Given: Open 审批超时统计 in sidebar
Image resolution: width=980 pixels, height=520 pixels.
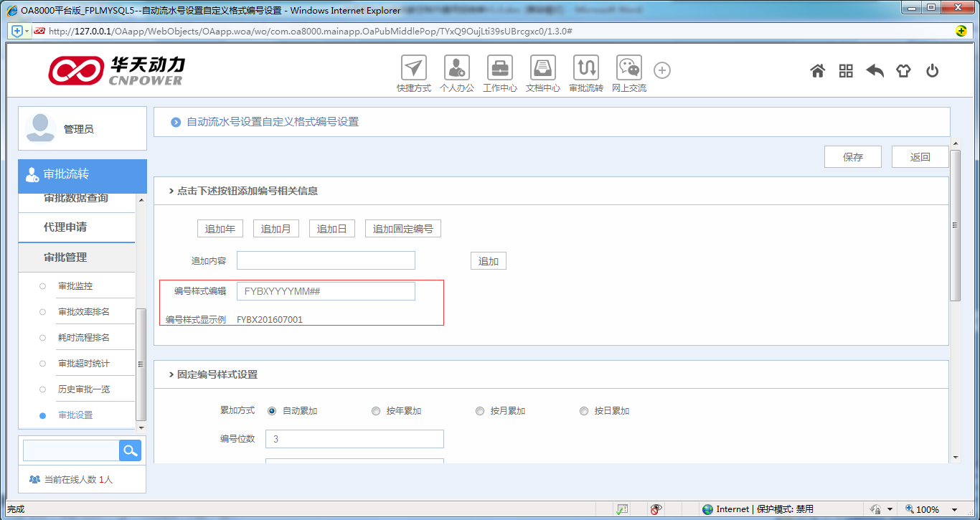Looking at the screenshot, I should 84,363.
